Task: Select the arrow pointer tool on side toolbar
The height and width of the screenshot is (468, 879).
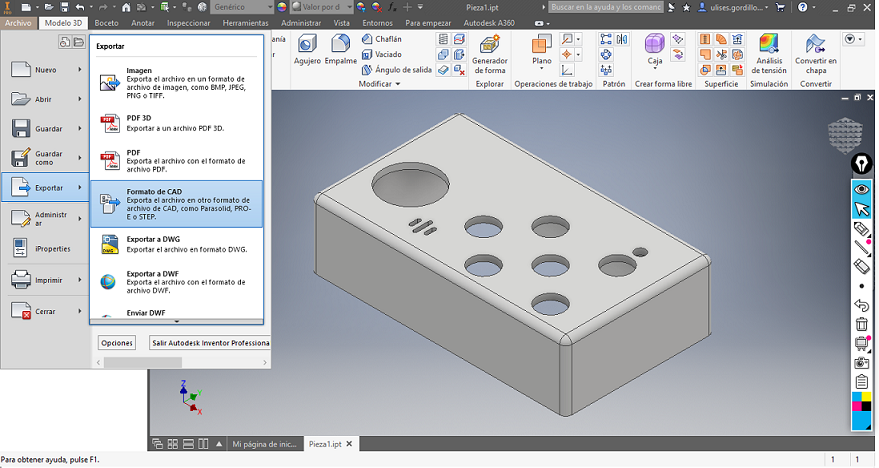Action: 862,209
